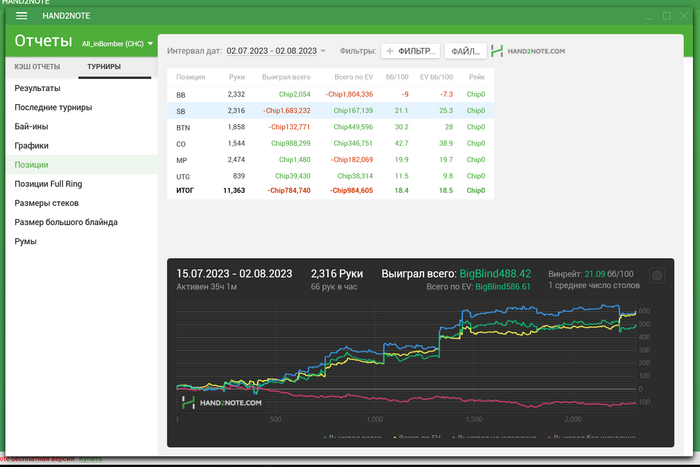Image resolution: width=700 pixels, height=467 pixels.
Task: Select the Позиции report
Action: (x=82, y=165)
